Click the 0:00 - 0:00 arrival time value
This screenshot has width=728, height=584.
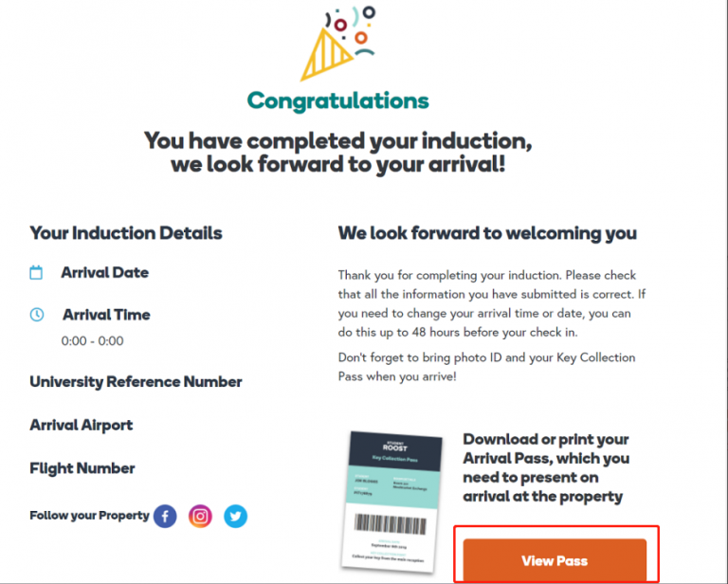pyautogui.click(x=92, y=341)
